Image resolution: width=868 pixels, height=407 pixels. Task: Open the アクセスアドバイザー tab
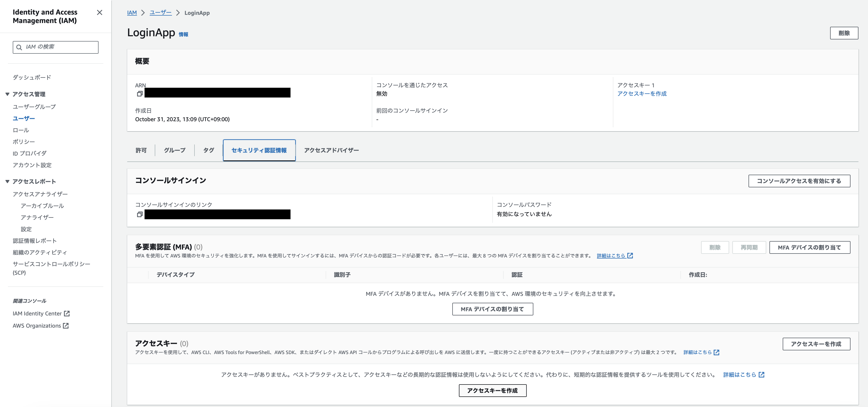pos(331,150)
